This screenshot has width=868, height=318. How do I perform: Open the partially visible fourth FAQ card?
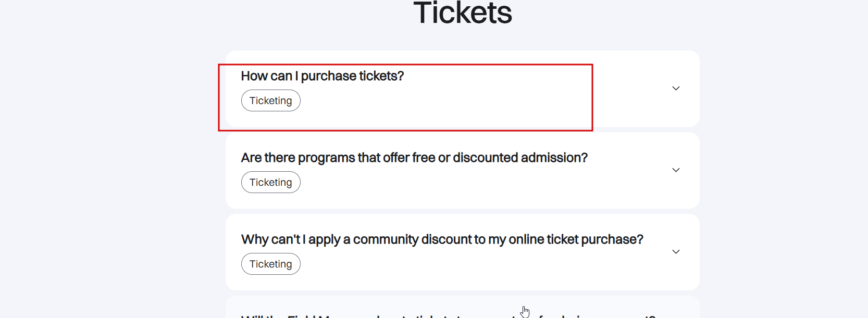[x=463, y=310]
